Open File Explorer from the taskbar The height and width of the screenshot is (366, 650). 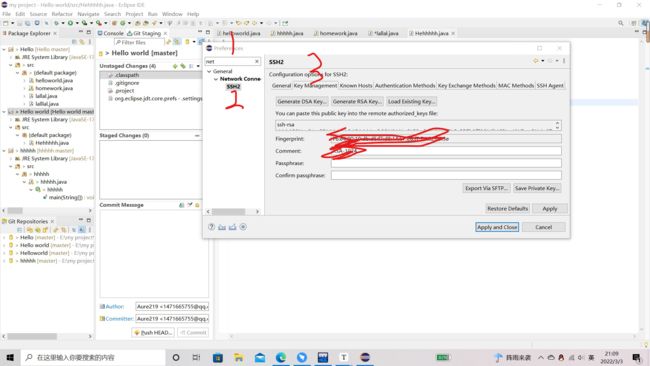(239, 357)
